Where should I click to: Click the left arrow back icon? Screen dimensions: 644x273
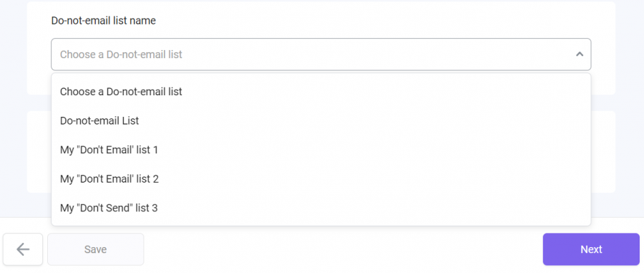click(23, 249)
